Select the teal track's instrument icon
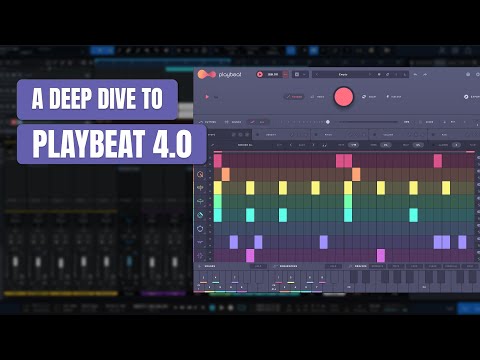The image size is (480, 360). click(200, 215)
